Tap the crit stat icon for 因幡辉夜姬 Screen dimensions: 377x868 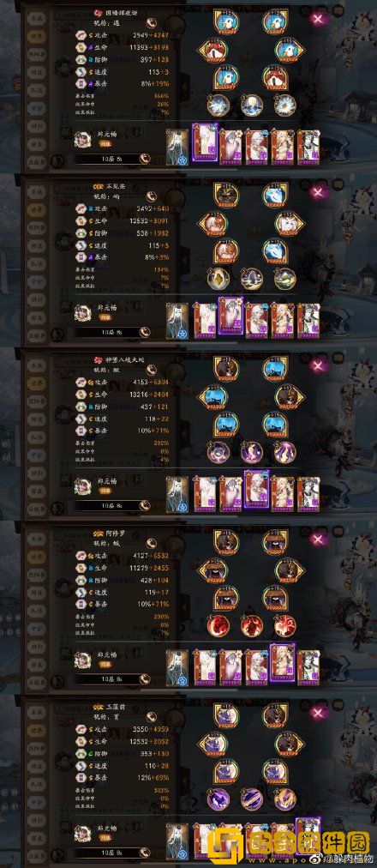(x=81, y=85)
